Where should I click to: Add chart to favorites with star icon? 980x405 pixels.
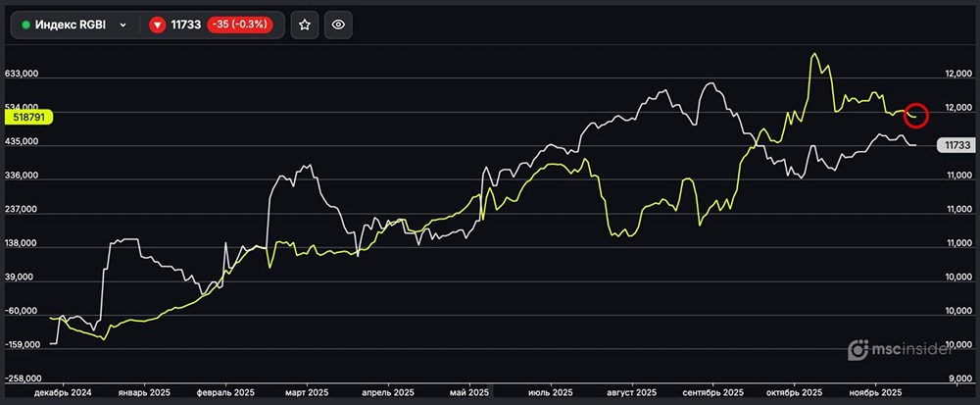point(305,25)
